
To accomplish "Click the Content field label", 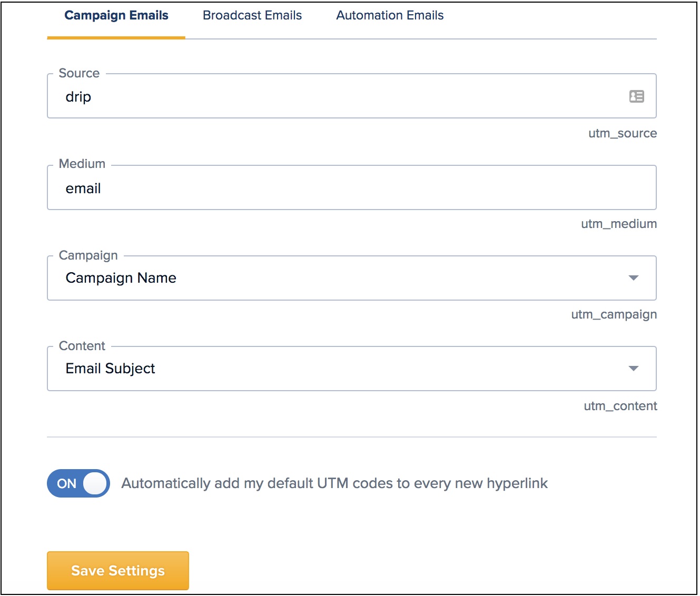I will pos(82,346).
